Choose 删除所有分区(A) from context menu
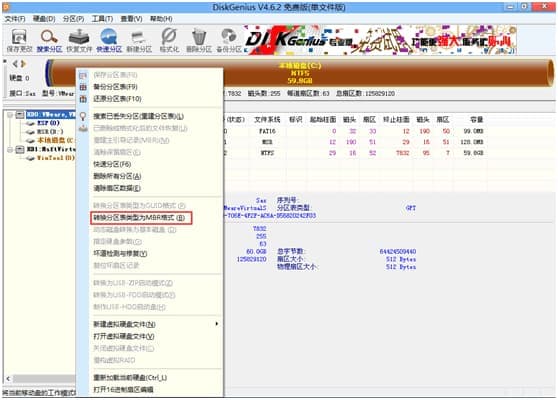558x400 pixels. pyautogui.click(x=117, y=176)
